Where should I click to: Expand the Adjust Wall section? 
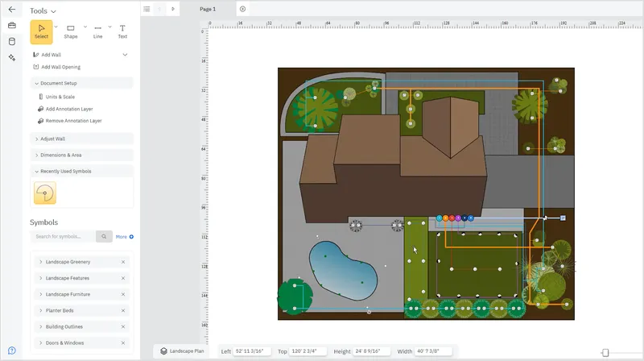click(x=81, y=139)
